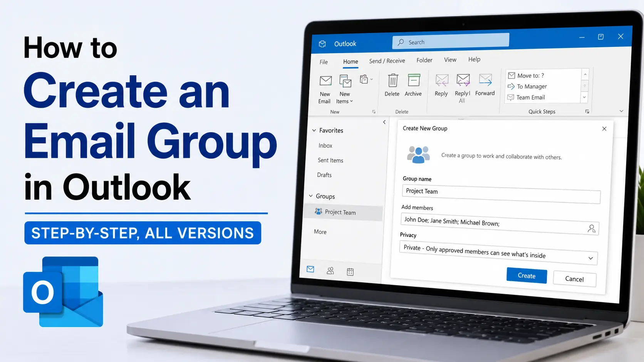644x362 pixels.
Task: Open the Calendar view icon in navigation bar
Action: point(350,272)
